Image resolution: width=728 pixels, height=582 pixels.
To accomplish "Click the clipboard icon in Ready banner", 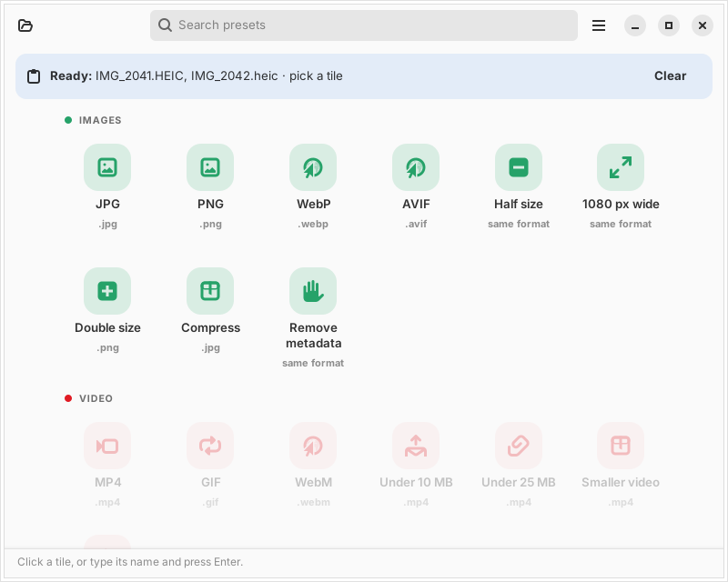I will pos(34,76).
